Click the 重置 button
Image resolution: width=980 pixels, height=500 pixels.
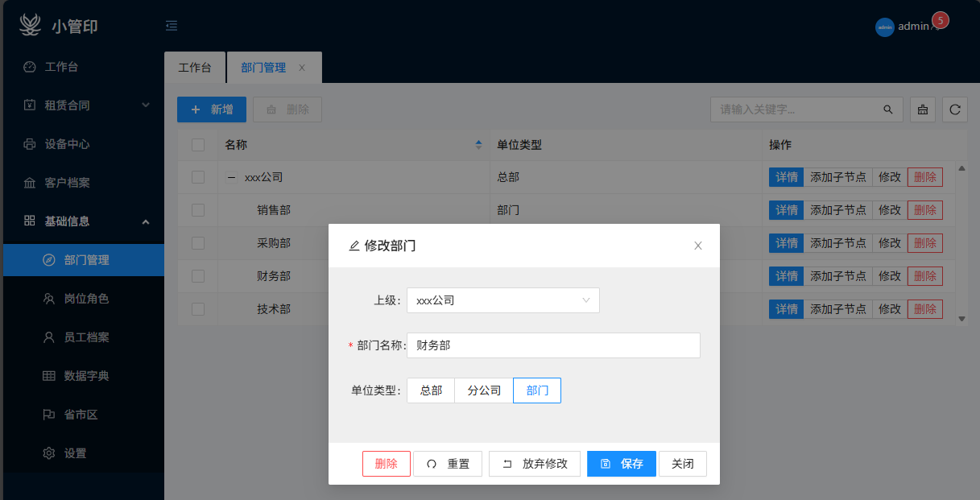click(x=448, y=464)
